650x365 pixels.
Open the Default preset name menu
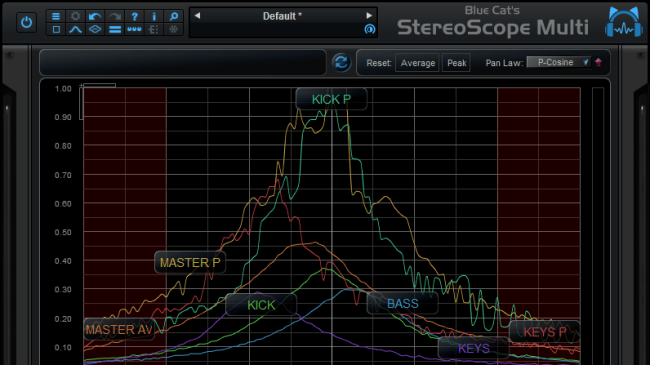coord(282,16)
